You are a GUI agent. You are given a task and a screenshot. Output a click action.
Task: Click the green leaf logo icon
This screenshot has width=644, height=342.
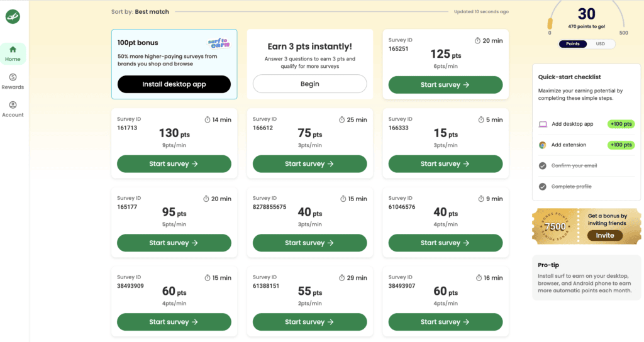pos(13,18)
